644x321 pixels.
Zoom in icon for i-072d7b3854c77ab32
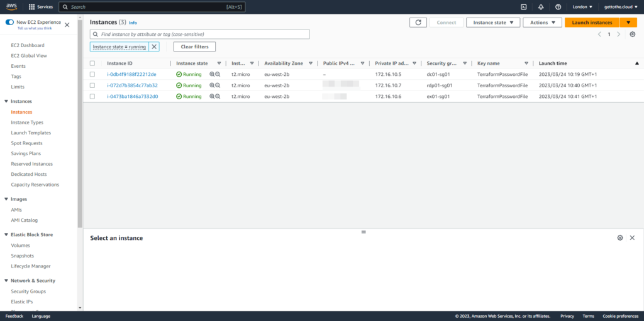click(x=212, y=85)
